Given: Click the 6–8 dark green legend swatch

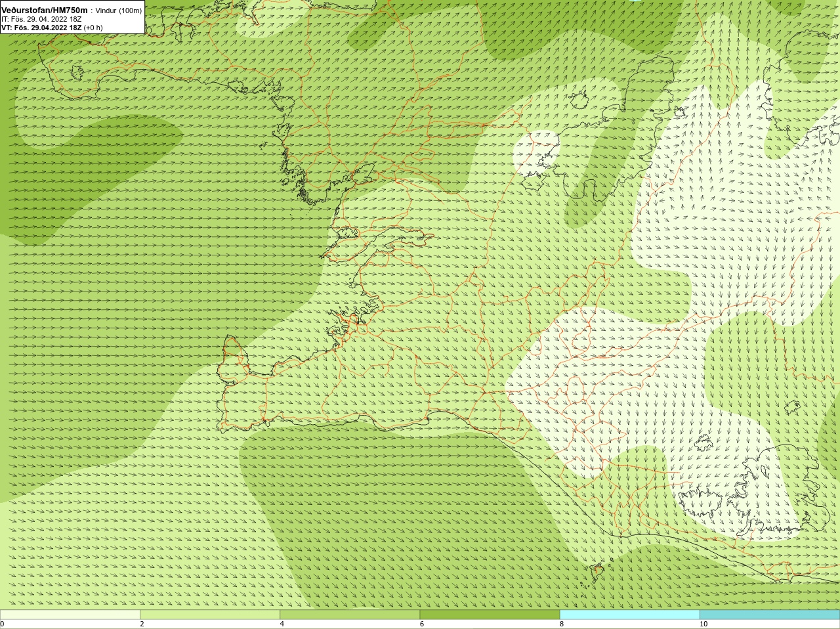Looking at the screenshot, I should pyautogui.click(x=490, y=615).
